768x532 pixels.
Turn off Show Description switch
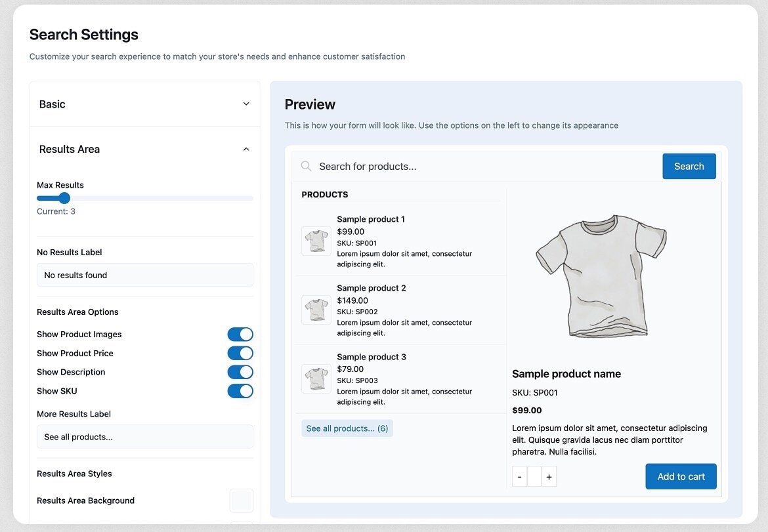click(x=240, y=372)
